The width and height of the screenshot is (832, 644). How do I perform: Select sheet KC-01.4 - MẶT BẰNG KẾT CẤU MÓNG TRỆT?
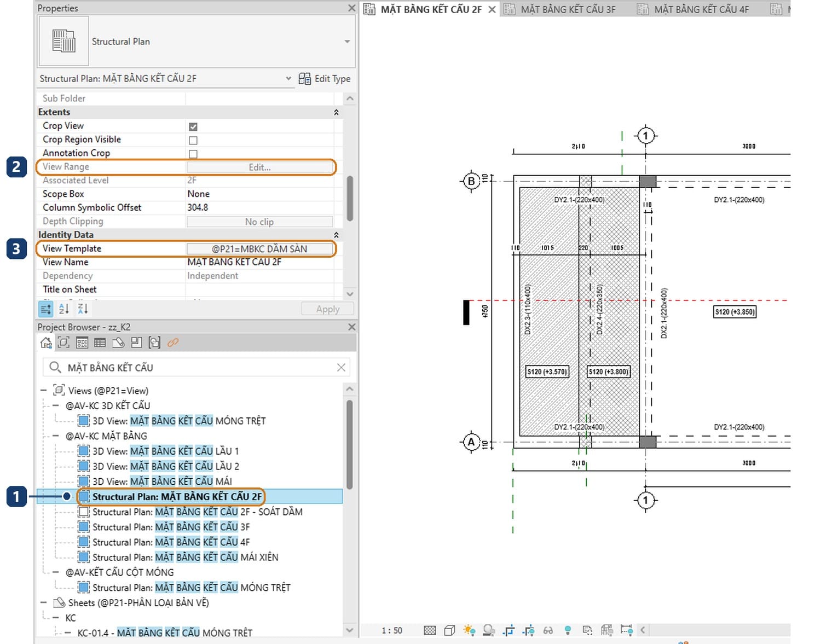coord(165,633)
